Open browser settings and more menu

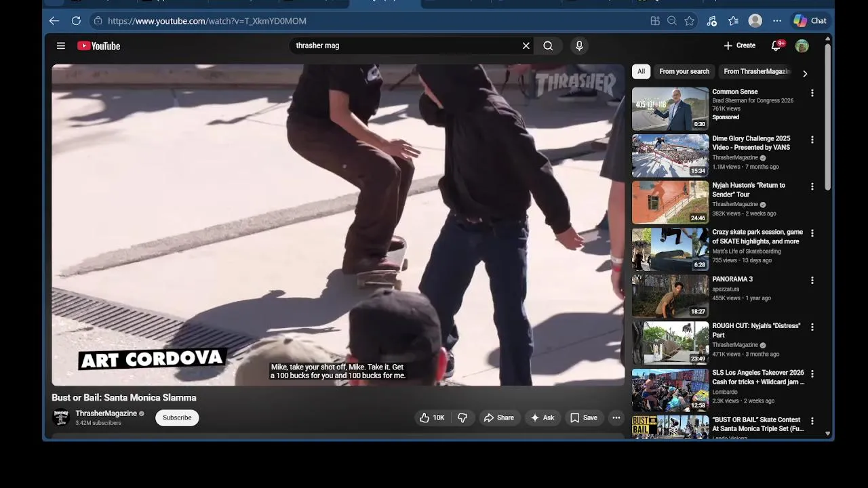click(x=777, y=21)
